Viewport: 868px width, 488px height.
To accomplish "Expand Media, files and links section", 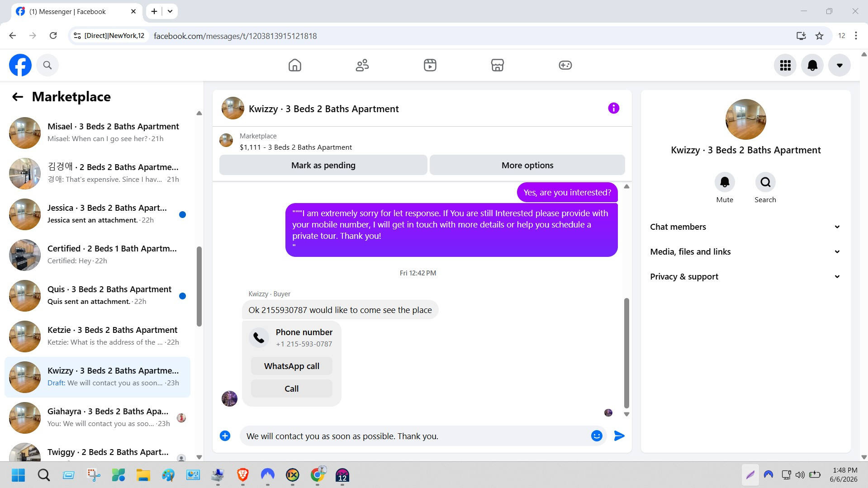I will click(x=745, y=252).
